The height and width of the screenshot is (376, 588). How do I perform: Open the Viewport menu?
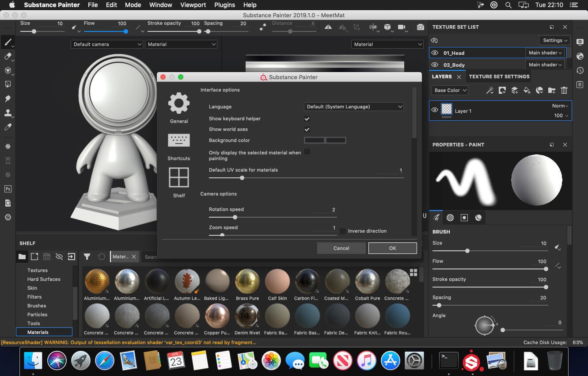[x=193, y=5]
